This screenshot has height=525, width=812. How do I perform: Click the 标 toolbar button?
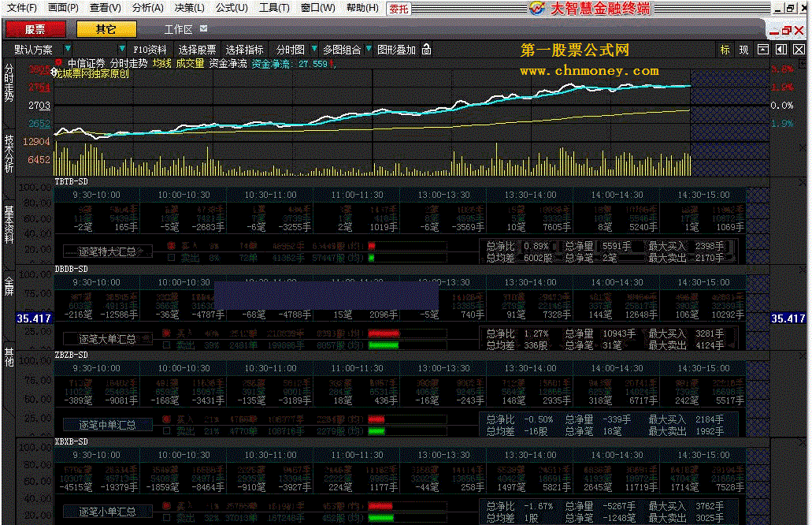725,50
